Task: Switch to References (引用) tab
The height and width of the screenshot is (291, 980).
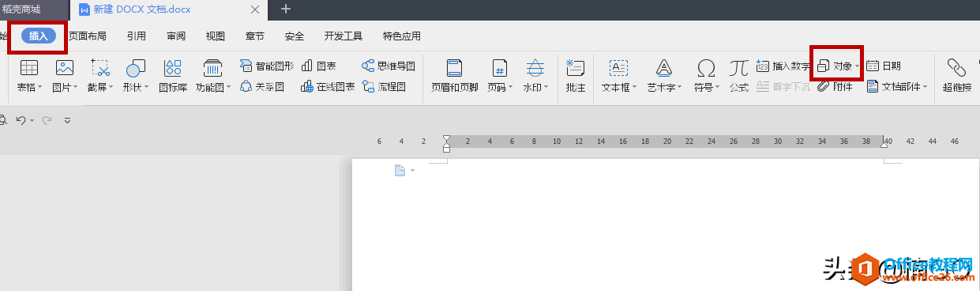Action: click(136, 36)
